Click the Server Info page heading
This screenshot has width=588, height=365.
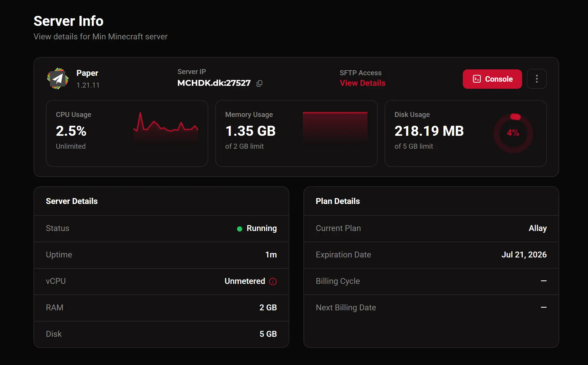click(x=69, y=21)
